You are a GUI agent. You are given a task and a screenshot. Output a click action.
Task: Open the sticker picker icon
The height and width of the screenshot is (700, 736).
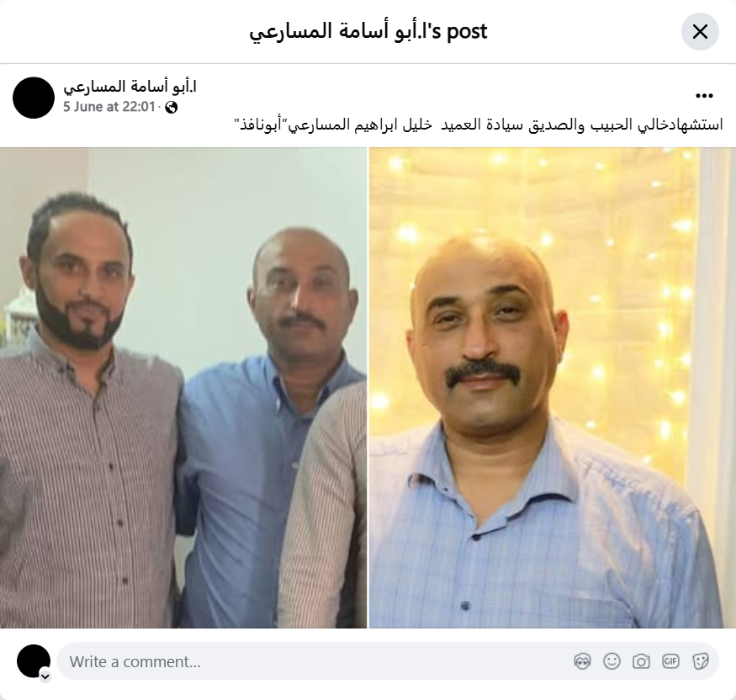click(701, 661)
